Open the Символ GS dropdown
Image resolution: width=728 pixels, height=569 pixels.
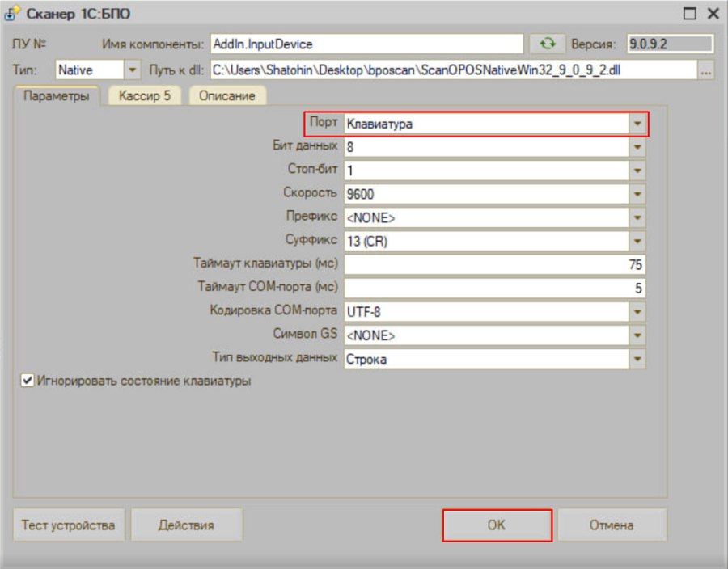click(637, 335)
